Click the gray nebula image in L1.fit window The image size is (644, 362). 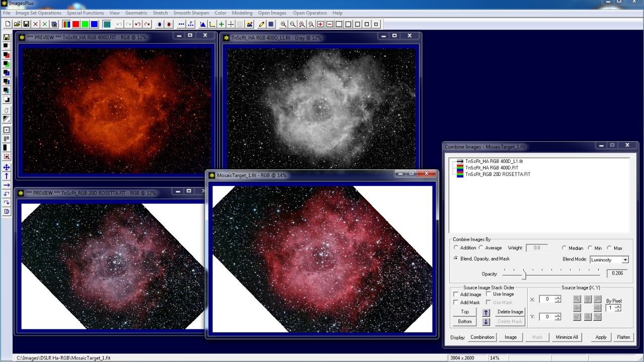point(321,108)
